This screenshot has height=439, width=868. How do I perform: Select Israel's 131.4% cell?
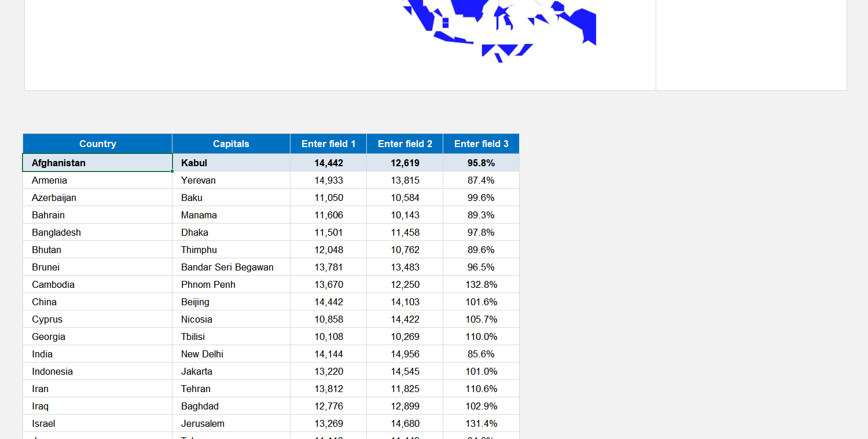[481, 423]
